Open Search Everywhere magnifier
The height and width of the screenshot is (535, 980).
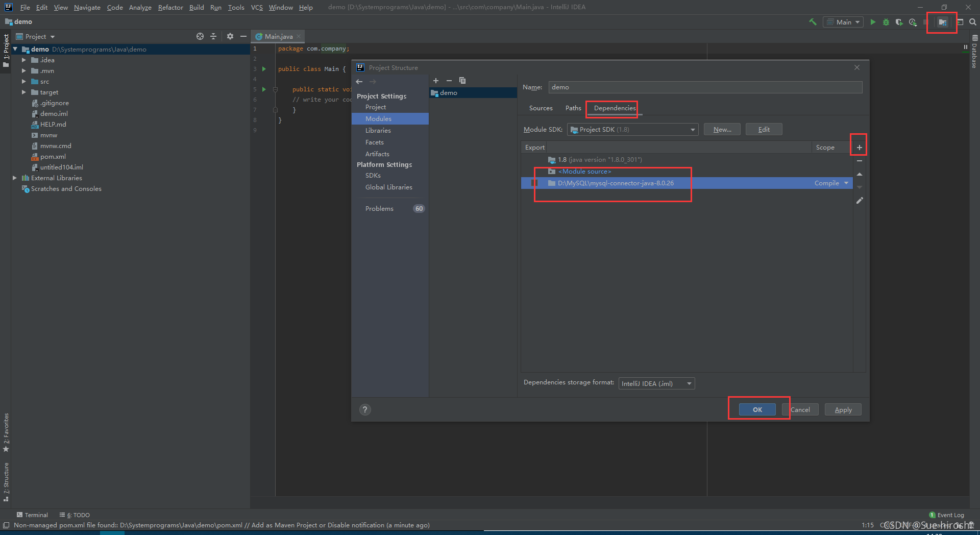(x=973, y=22)
